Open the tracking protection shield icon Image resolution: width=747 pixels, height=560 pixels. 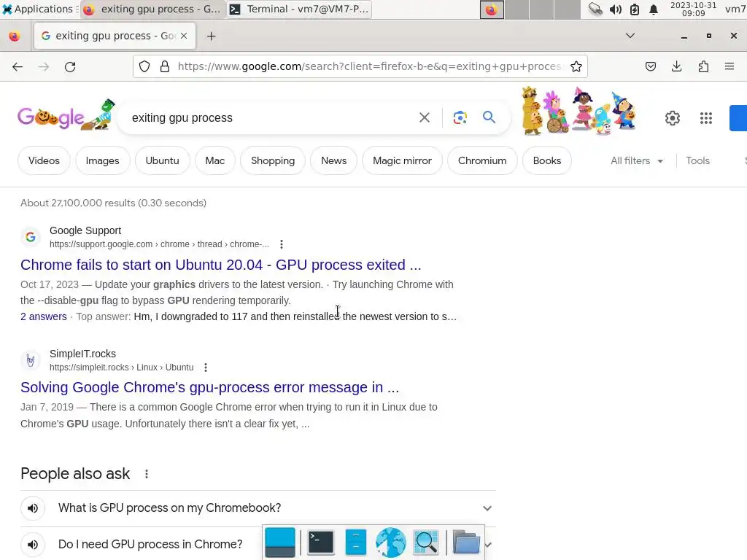pyautogui.click(x=144, y=66)
